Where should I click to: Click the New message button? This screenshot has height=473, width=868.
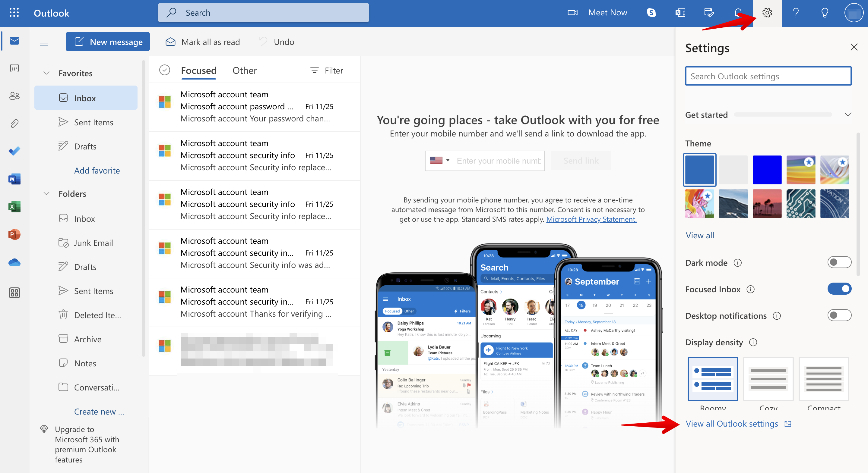(107, 42)
